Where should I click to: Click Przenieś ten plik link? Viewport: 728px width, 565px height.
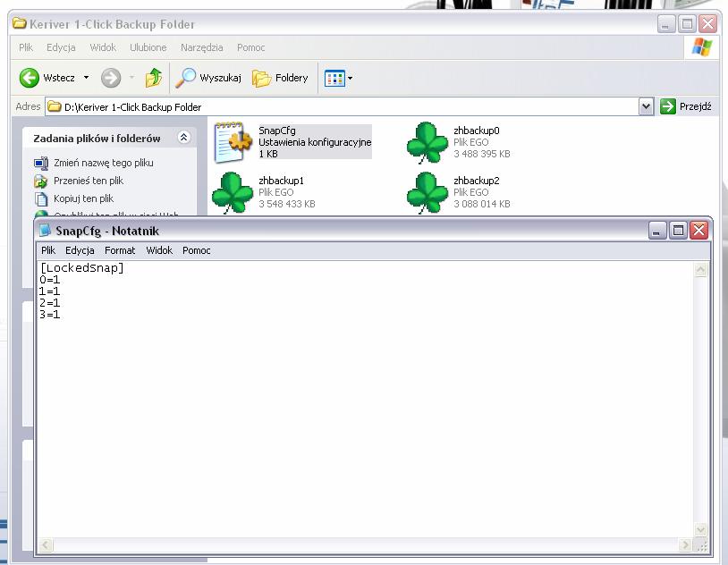pos(89,181)
